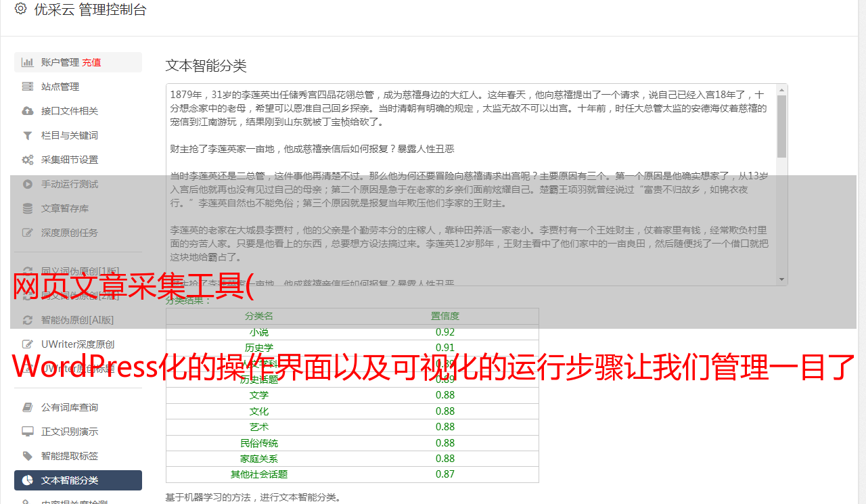
Task: Select the 家庭关系 category cell
Action: pos(259,459)
